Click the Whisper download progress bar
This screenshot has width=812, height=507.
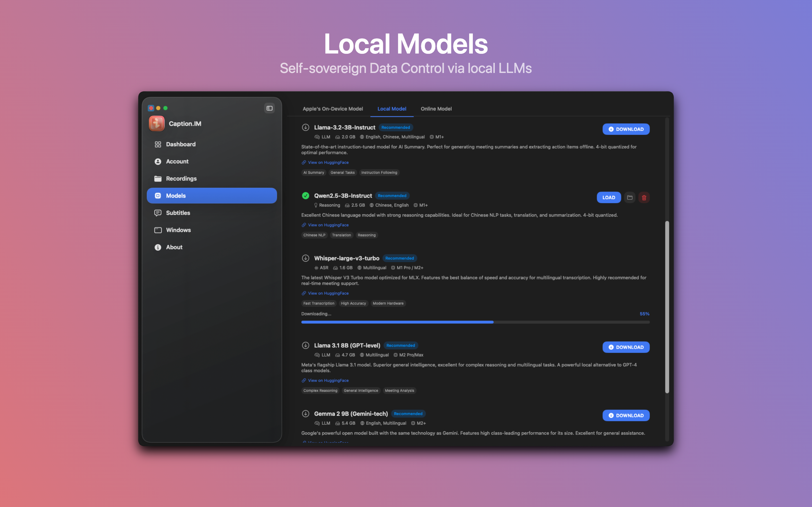475,322
